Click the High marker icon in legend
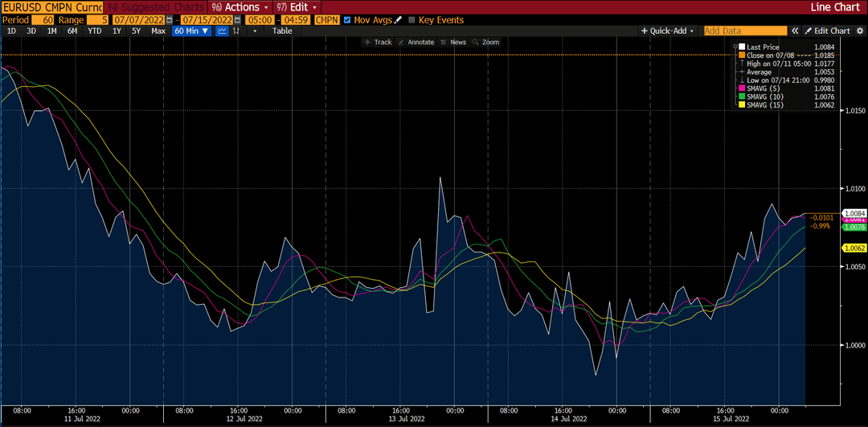Screen dimensions: 868x427 pyautogui.click(x=742, y=64)
